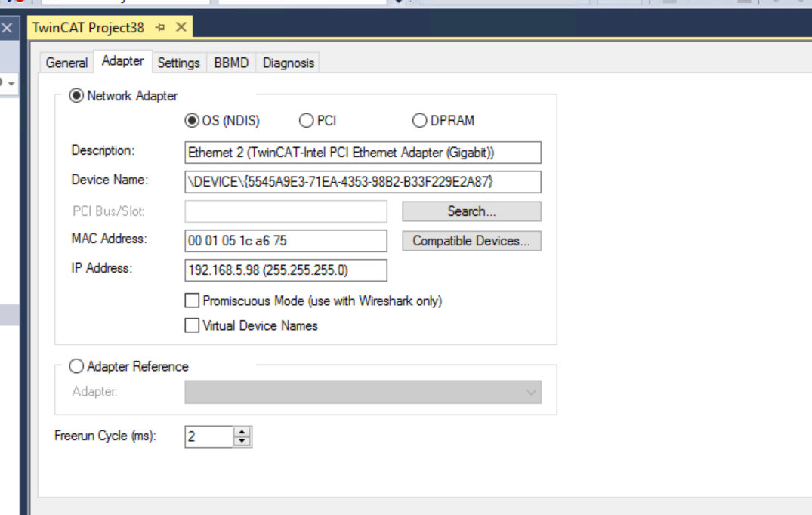This screenshot has height=515, width=812.
Task: Open the left panel dropdown arrow
Action: tap(11, 83)
